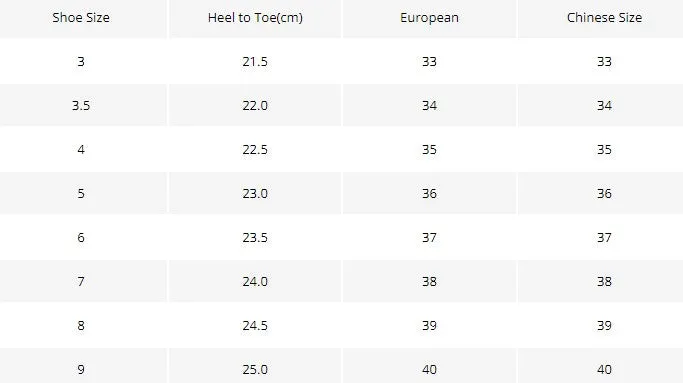Select shoe size 3.5 cell
Image resolution: width=683 pixels, height=383 pixels.
[81, 105]
